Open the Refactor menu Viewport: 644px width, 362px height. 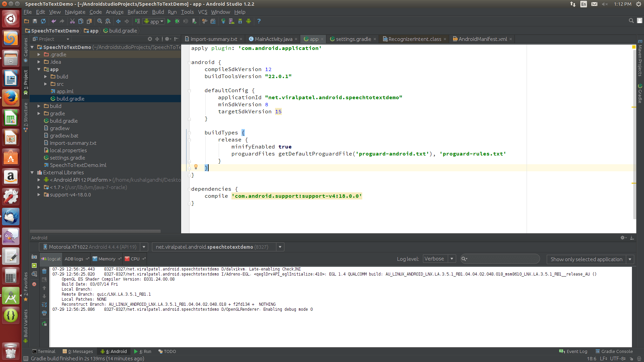[138, 12]
